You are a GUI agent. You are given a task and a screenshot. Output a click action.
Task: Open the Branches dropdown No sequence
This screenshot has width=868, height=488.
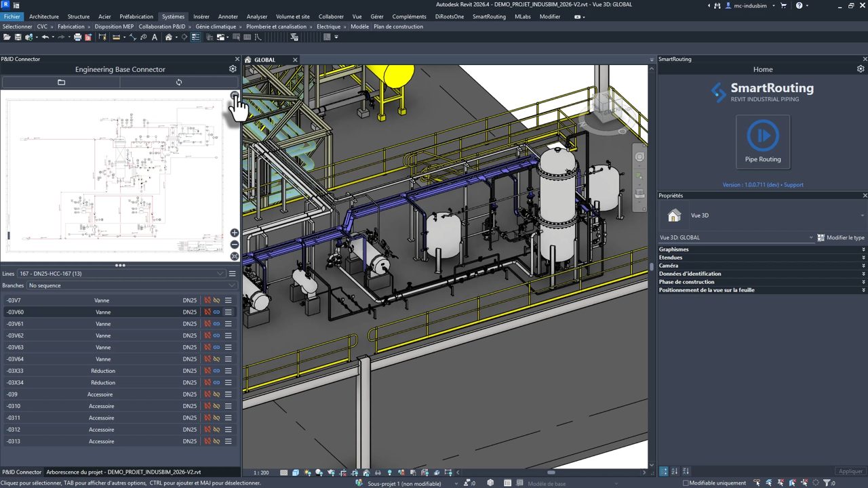click(x=132, y=285)
